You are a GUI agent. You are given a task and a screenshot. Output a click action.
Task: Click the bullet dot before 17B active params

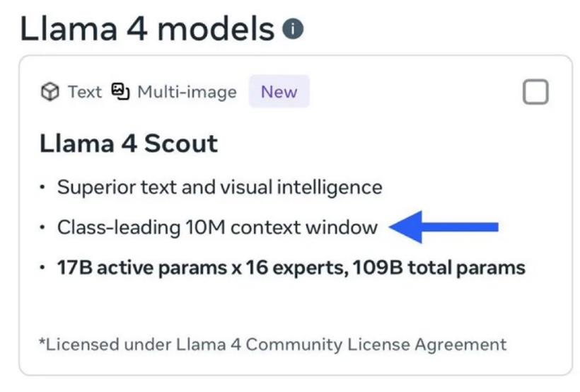click(x=42, y=267)
